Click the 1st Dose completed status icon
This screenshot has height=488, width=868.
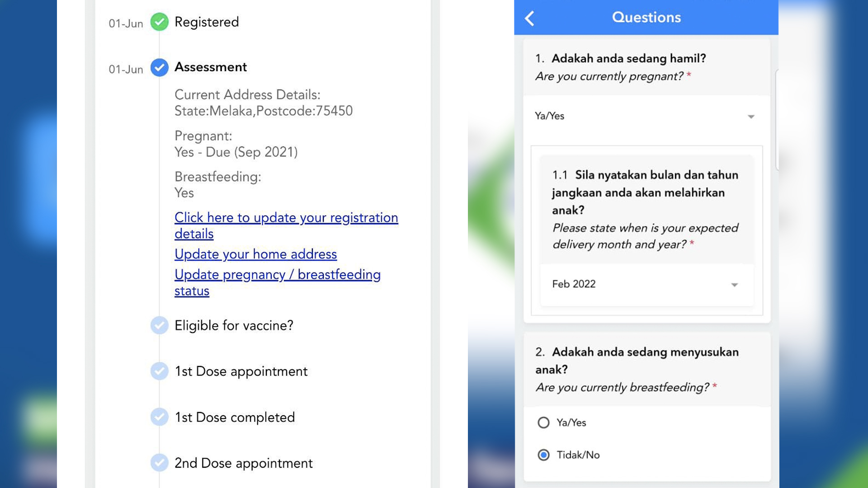(x=159, y=417)
